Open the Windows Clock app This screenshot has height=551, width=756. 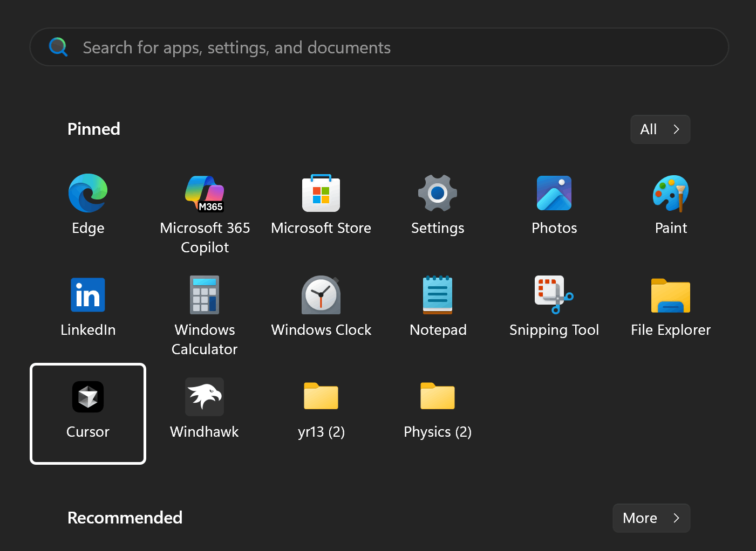(x=321, y=295)
